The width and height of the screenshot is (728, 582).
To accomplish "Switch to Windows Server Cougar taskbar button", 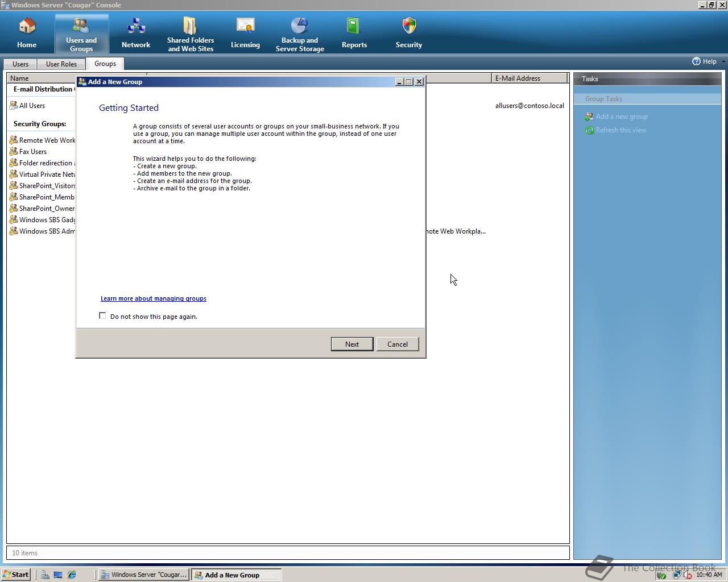I will click(144, 575).
